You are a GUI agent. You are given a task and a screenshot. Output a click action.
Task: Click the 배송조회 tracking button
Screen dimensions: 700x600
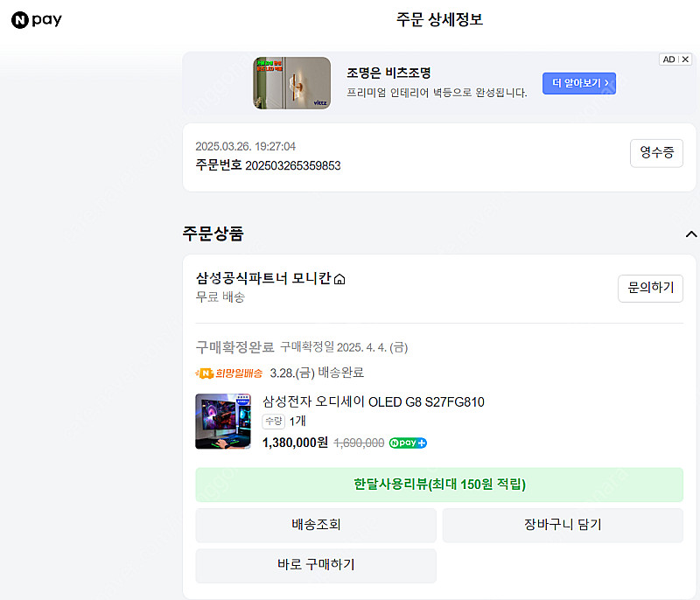(316, 525)
